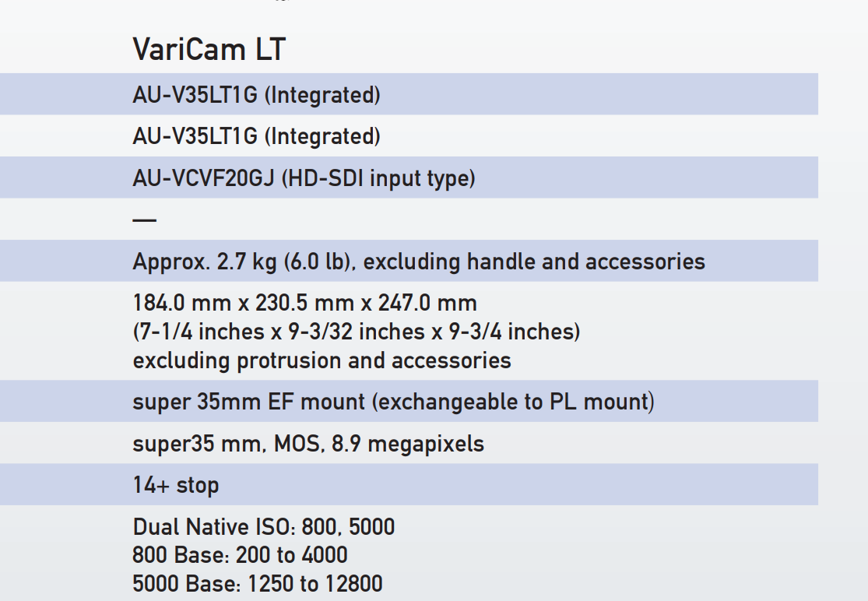Click the 800 Base: 200 to 4000 line
Viewport: 868px width, 601px height.
tap(240, 555)
